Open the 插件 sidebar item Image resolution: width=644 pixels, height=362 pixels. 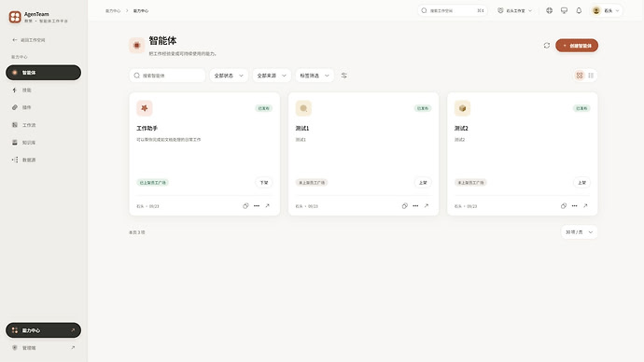pos(43,107)
